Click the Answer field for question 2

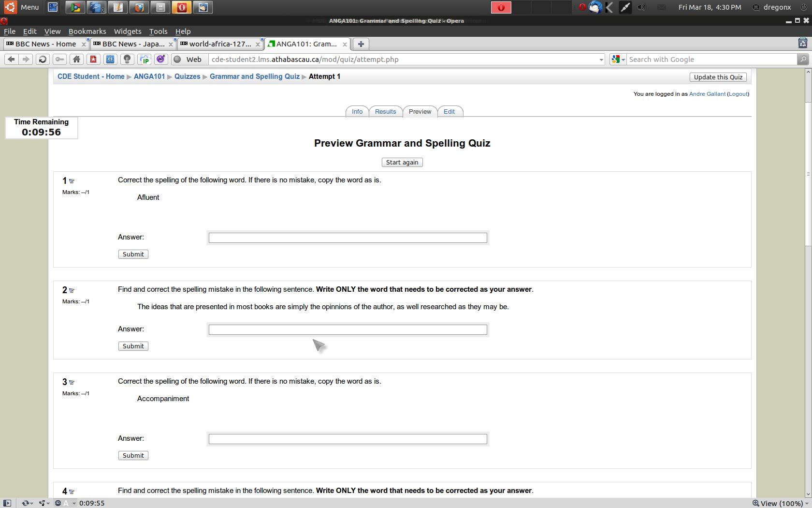(x=348, y=330)
